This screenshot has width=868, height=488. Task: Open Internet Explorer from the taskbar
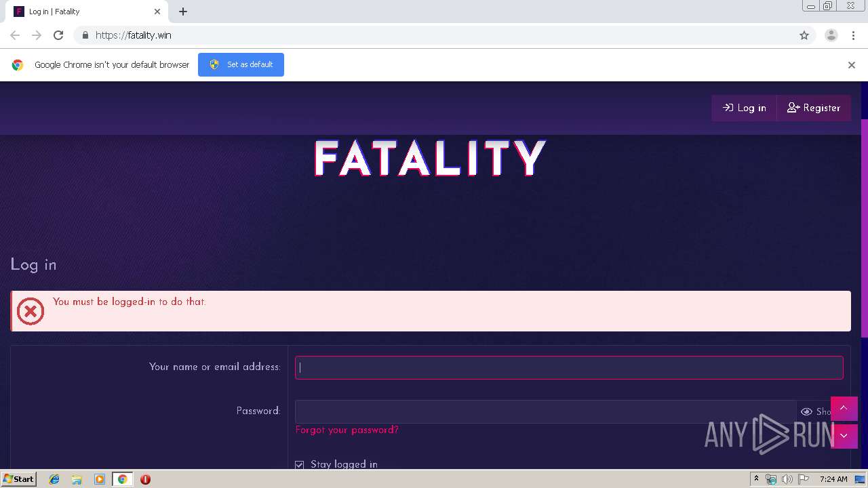pyautogui.click(x=54, y=479)
